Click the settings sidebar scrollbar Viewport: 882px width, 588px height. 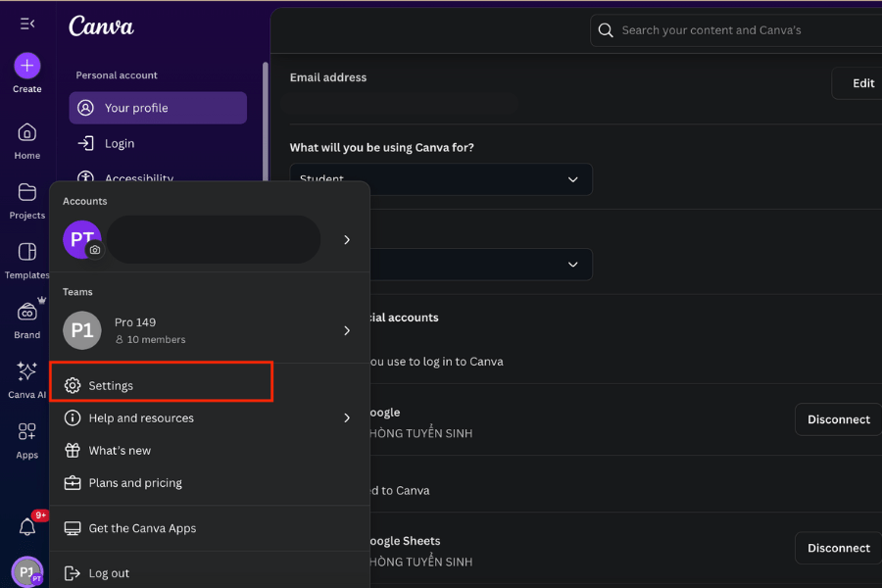pyautogui.click(x=265, y=121)
